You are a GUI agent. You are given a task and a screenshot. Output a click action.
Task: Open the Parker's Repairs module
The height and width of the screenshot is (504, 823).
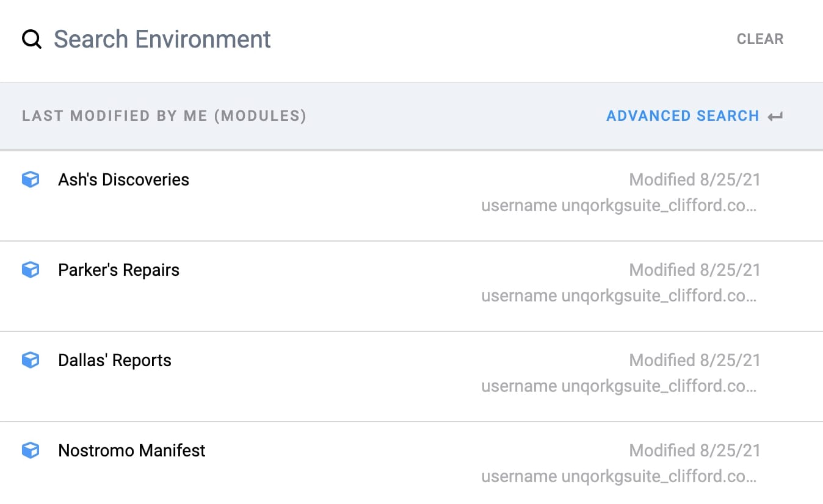119,270
